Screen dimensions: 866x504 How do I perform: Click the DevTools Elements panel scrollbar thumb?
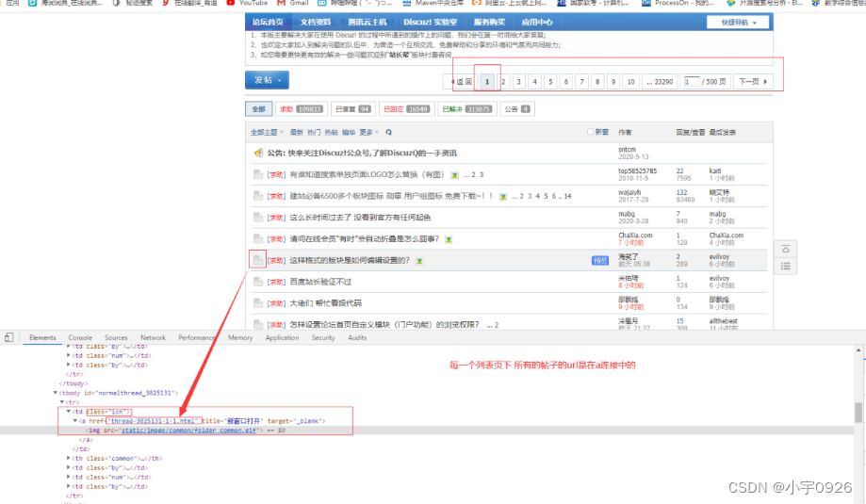click(x=858, y=413)
